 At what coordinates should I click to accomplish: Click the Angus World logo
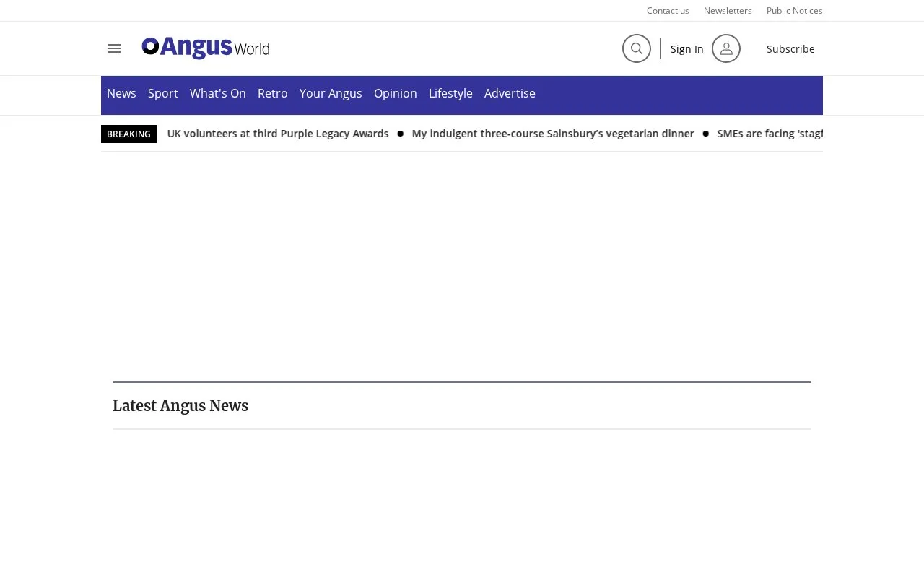(x=206, y=48)
